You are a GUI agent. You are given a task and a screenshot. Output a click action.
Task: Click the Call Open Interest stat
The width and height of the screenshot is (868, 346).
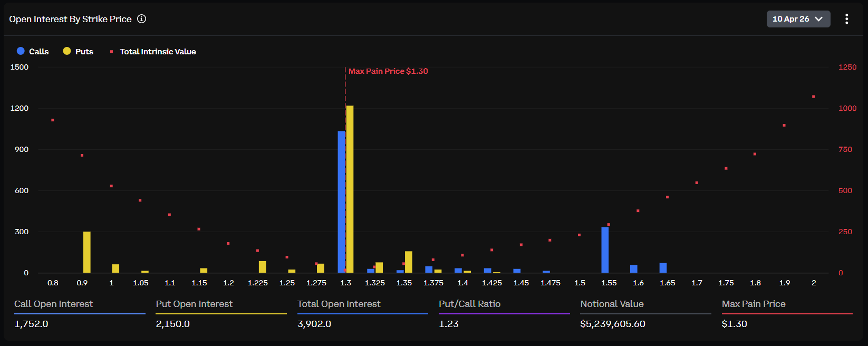tap(53, 304)
